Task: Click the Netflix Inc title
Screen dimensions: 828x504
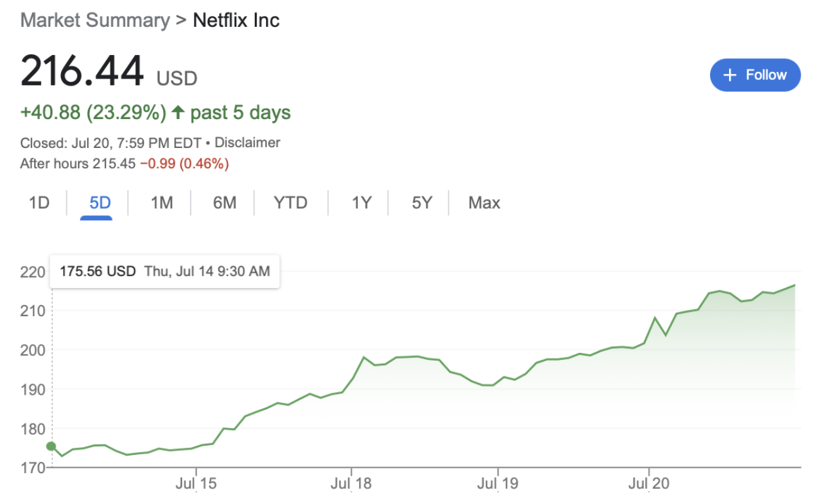Action: tap(236, 20)
